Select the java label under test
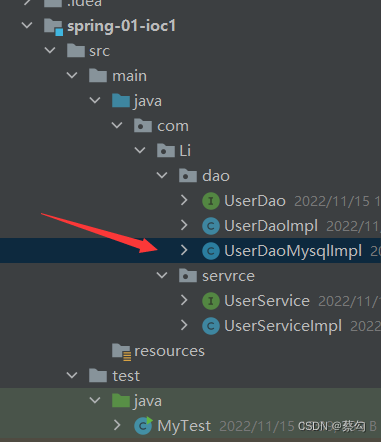Screen dimensions: 381x442 [x=147, y=401]
